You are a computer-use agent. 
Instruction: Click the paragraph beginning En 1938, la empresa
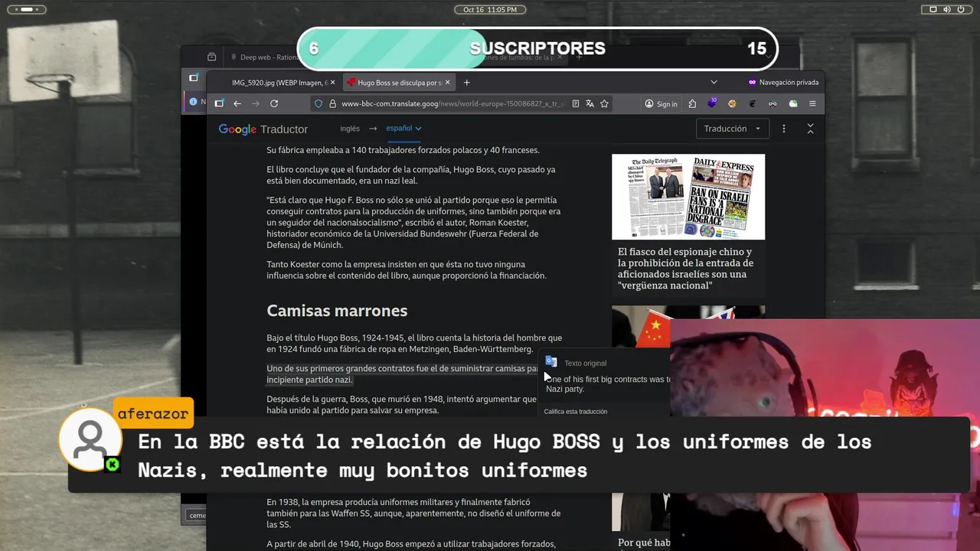coord(413,514)
